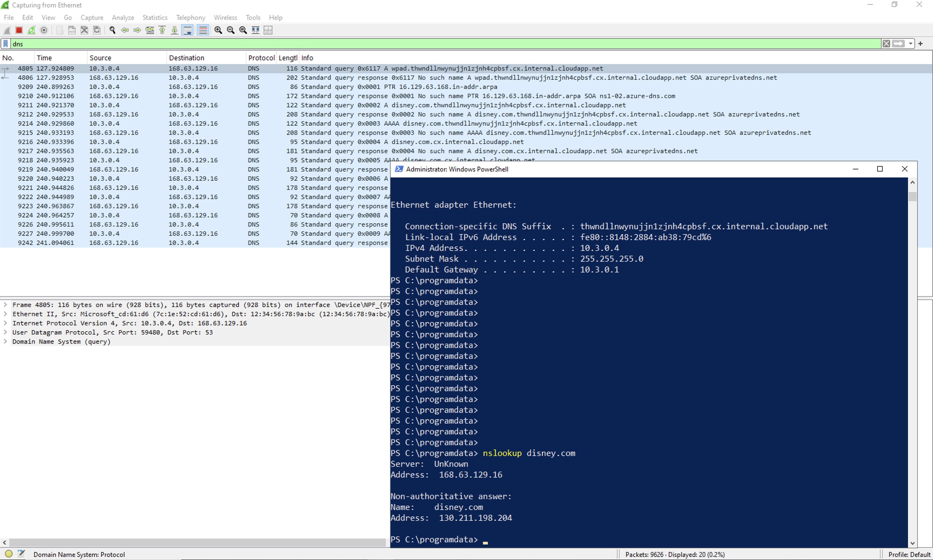The width and height of the screenshot is (933, 560).
Task: Click the Find packet magnifier icon
Action: [x=112, y=30]
